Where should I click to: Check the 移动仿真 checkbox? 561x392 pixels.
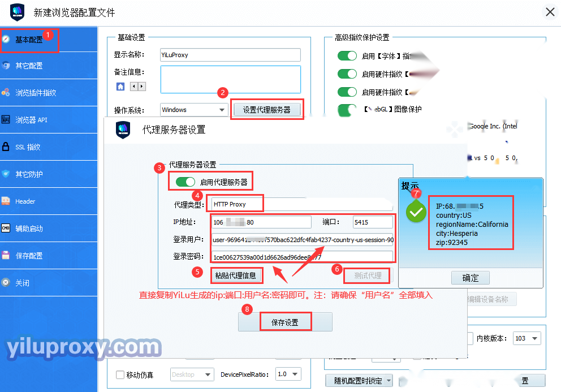120,374
